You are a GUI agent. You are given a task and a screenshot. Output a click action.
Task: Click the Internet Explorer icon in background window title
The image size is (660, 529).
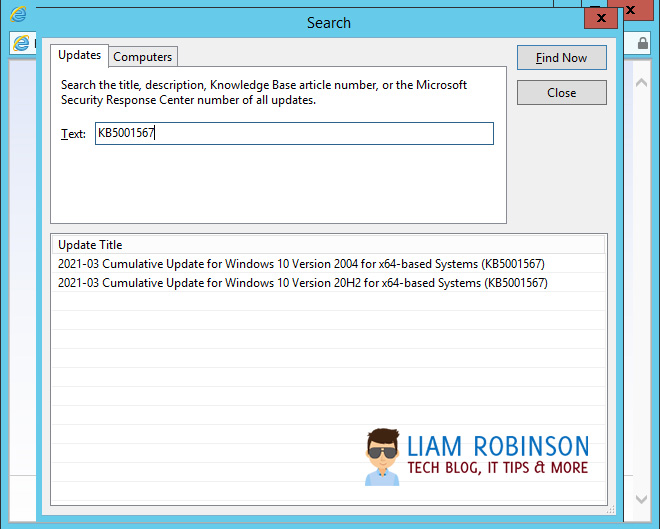[x=18, y=14]
